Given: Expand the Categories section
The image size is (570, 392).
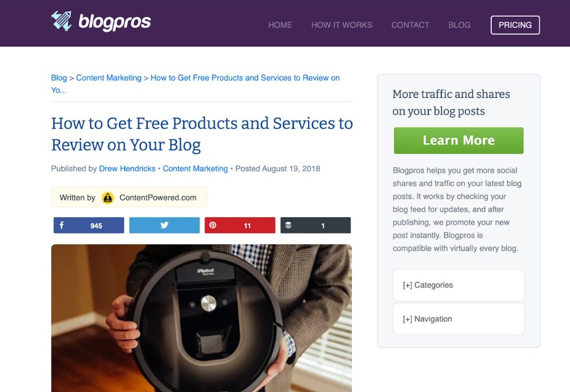Looking at the screenshot, I should coord(459,285).
